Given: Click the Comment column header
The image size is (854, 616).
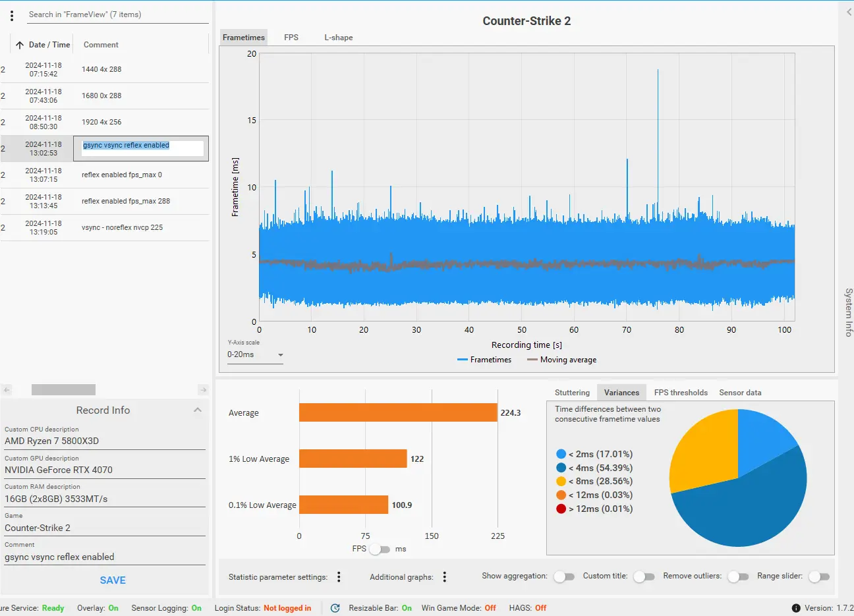Looking at the screenshot, I should [x=101, y=45].
